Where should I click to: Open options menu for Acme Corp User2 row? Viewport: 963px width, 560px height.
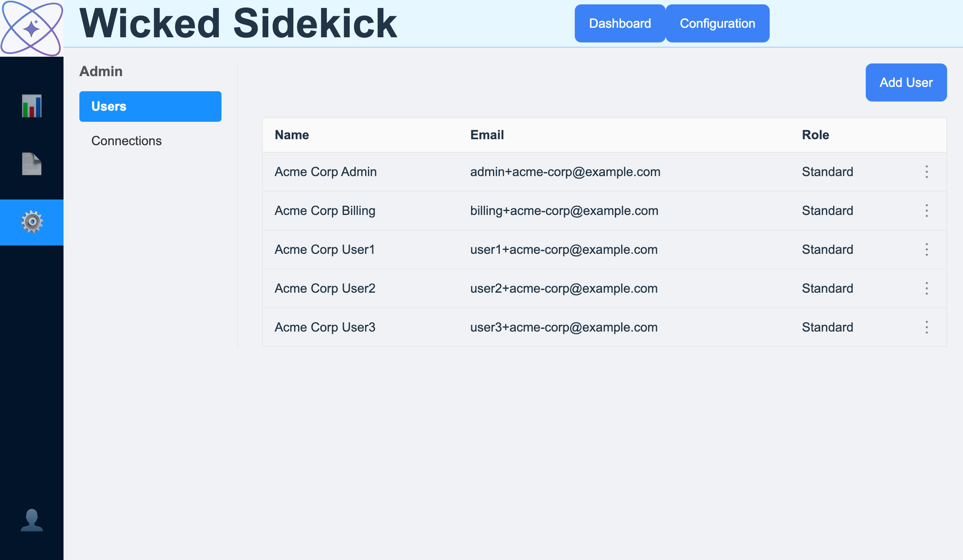pos(926,288)
